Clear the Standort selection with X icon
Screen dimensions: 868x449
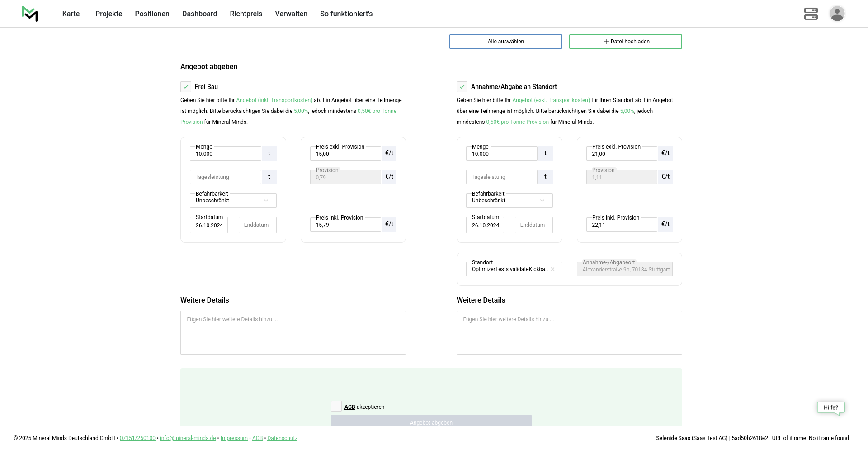(552, 269)
